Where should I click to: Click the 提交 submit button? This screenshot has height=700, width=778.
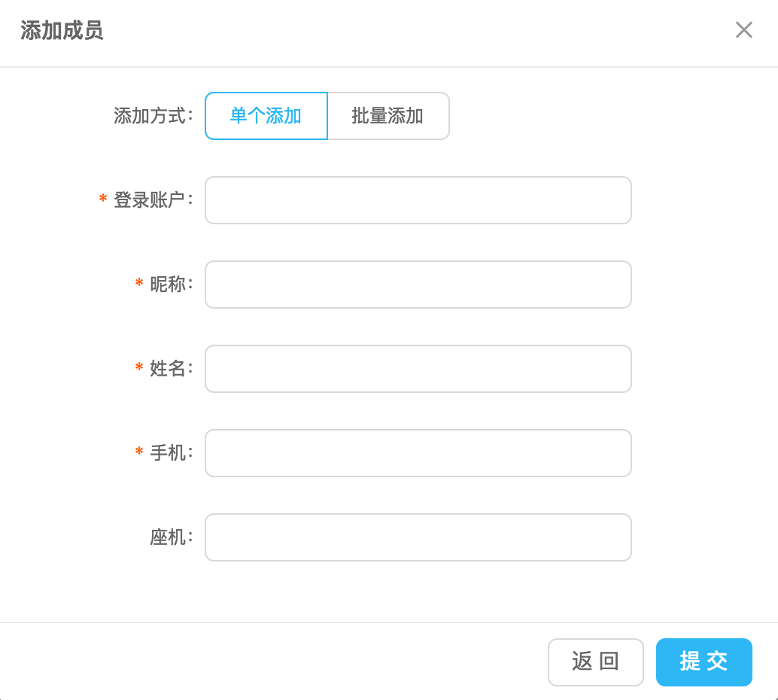(x=704, y=662)
